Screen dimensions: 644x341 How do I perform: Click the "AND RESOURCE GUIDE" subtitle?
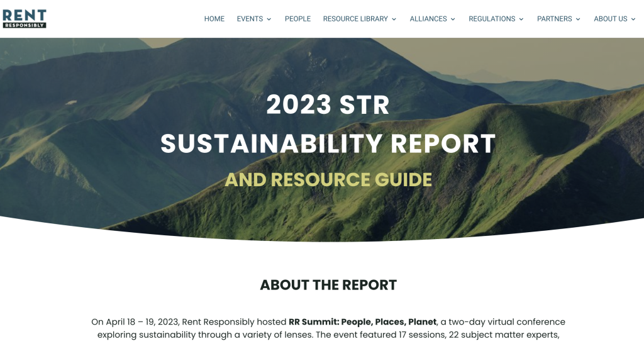(328, 180)
